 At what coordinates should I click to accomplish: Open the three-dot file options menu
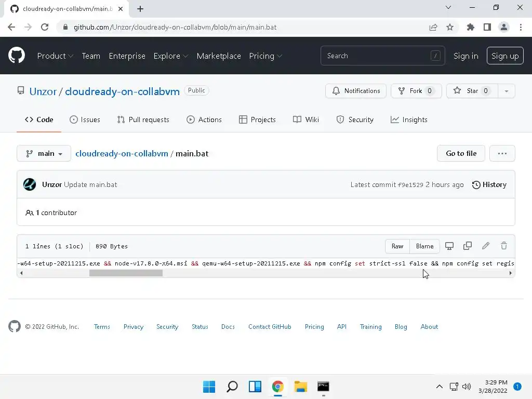tap(502, 153)
